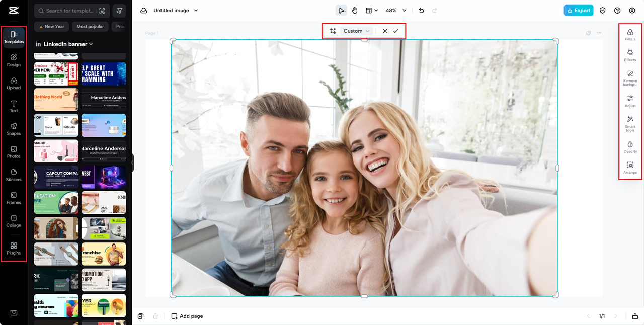Click the Add page button
644x325 pixels.
tap(187, 316)
